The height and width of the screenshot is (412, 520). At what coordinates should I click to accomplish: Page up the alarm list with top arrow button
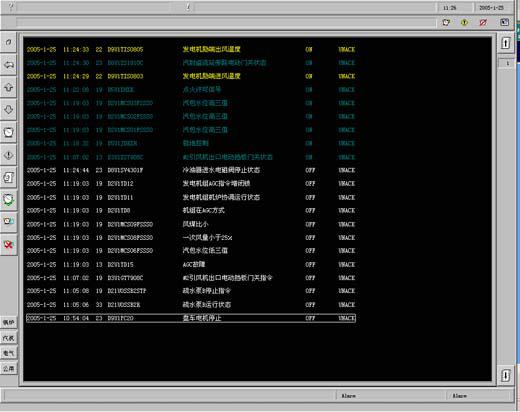pyautogui.click(x=506, y=43)
